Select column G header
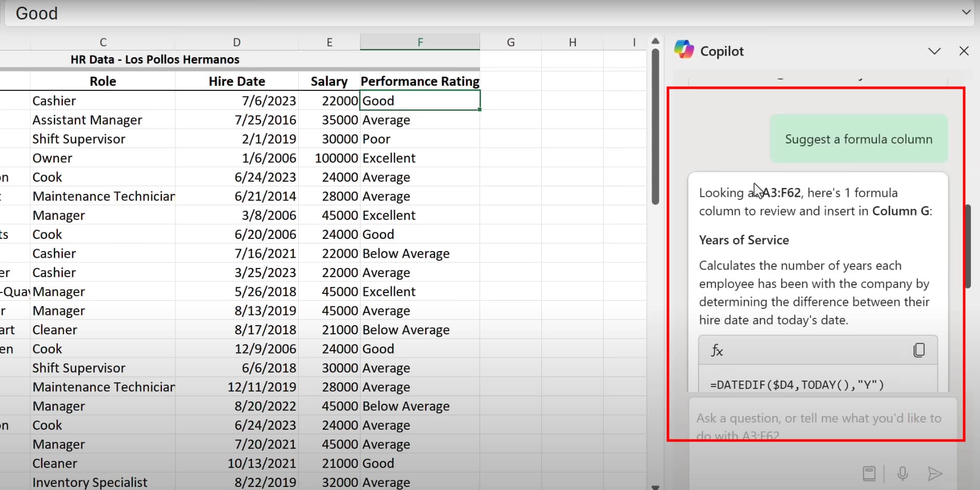The height and width of the screenshot is (490, 980). [x=510, y=42]
